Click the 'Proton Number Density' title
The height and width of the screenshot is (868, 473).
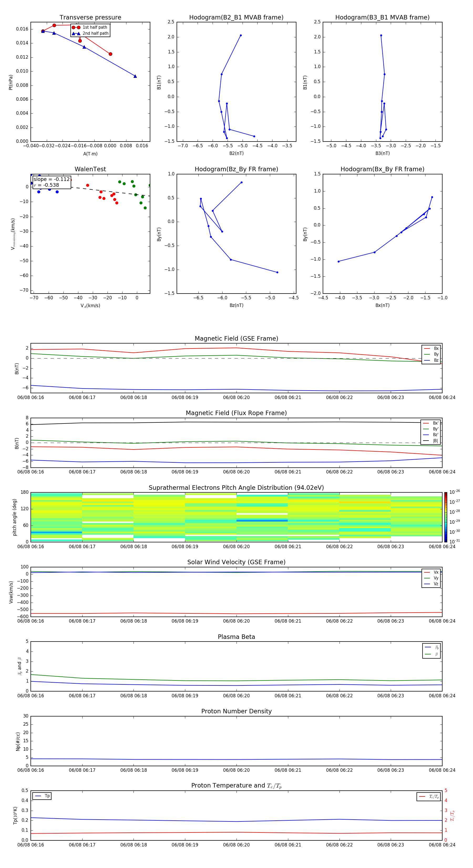point(236,711)
